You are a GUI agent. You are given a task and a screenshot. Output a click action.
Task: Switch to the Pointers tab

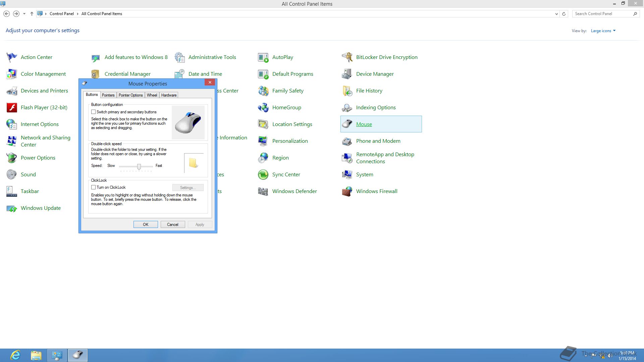pyautogui.click(x=108, y=95)
